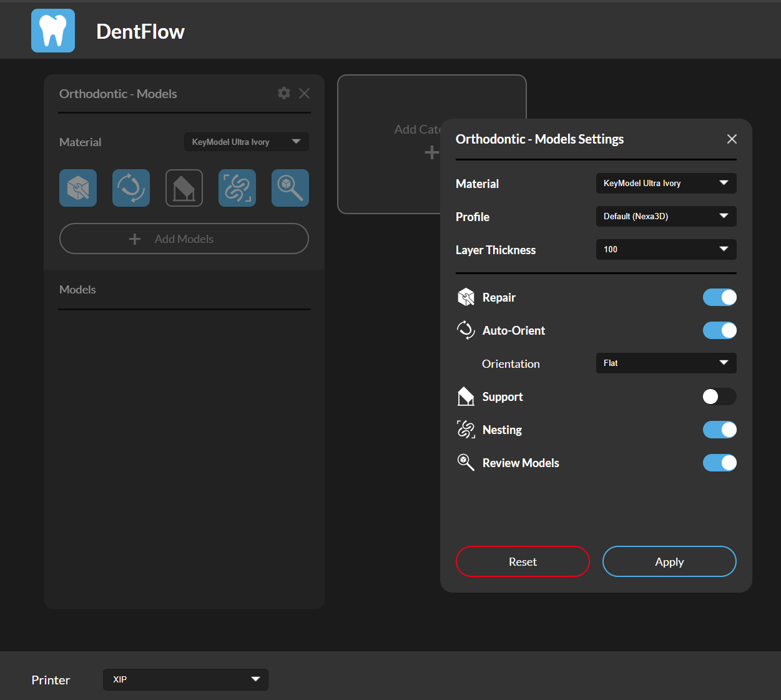
Task: Click the Add Models field
Action: 184,239
